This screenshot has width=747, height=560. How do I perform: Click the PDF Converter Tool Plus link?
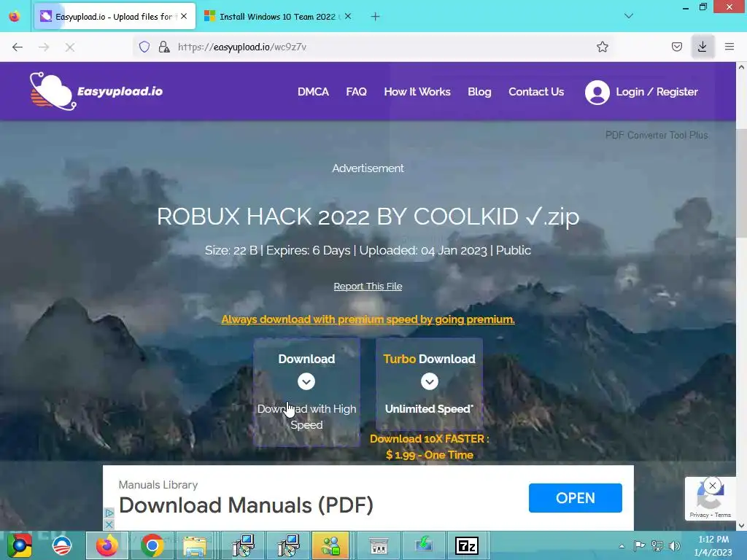[x=657, y=135]
